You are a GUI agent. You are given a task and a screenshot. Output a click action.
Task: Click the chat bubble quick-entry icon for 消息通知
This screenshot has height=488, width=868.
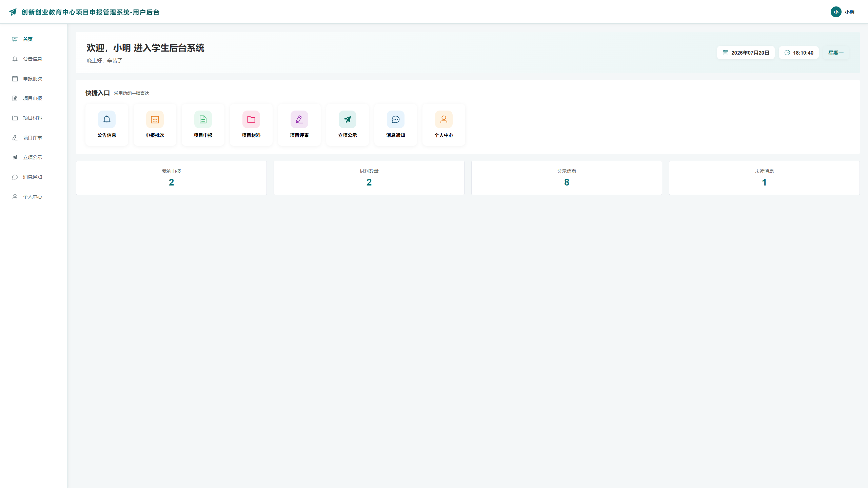pos(396,119)
